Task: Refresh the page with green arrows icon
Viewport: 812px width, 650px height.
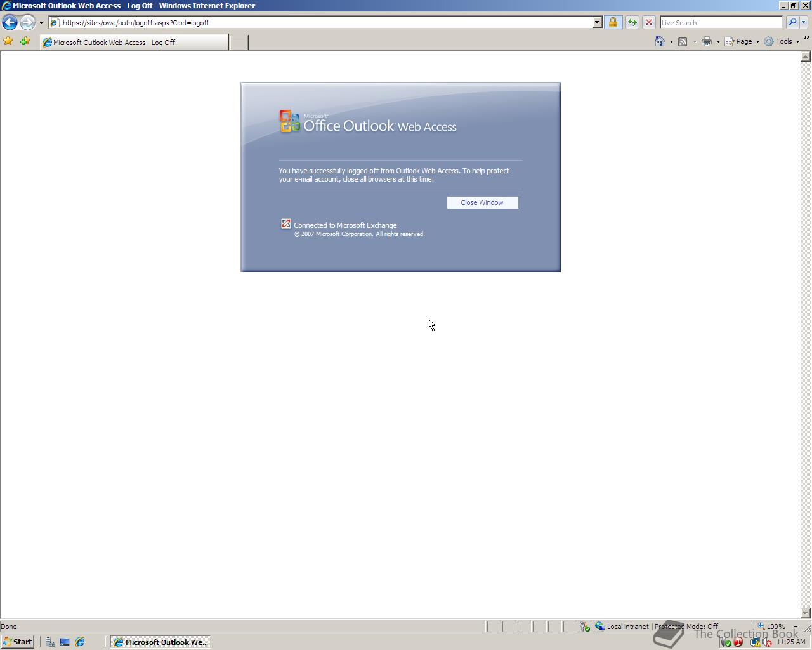Action: click(x=632, y=22)
